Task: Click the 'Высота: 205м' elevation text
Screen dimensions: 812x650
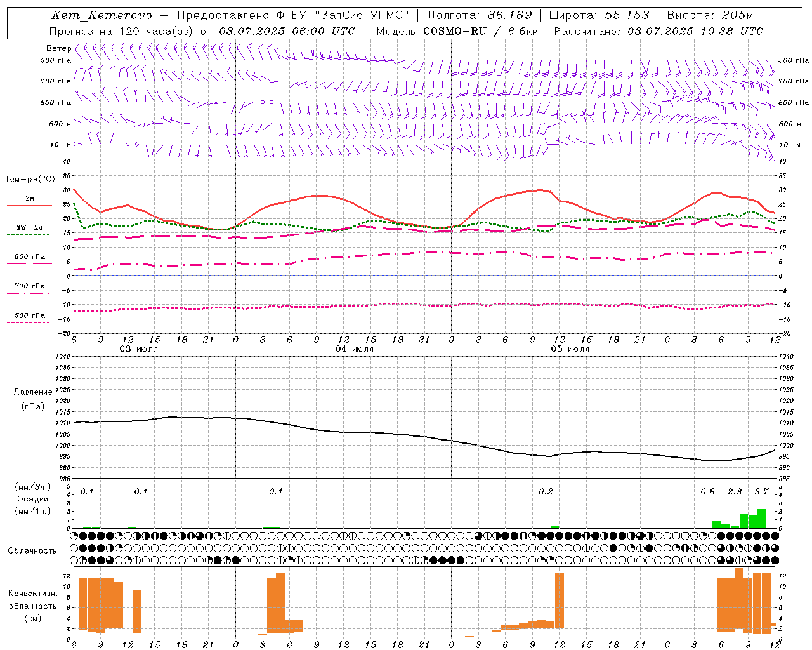Action: (x=710, y=15)
